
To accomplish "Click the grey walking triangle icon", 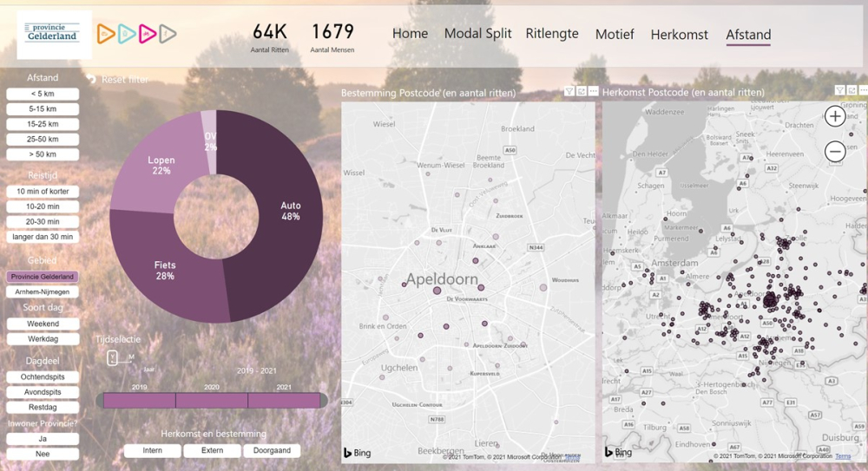I will pos(168,34).
